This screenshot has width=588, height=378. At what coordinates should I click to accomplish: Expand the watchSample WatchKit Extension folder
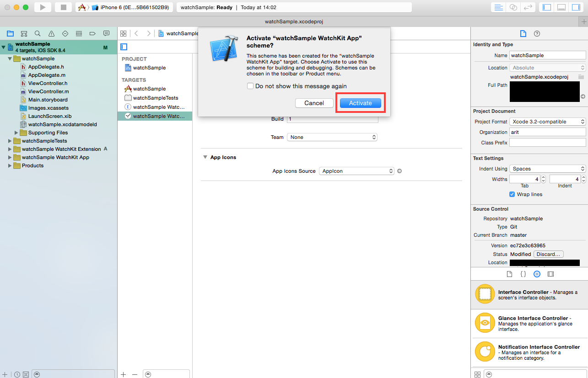10,149
